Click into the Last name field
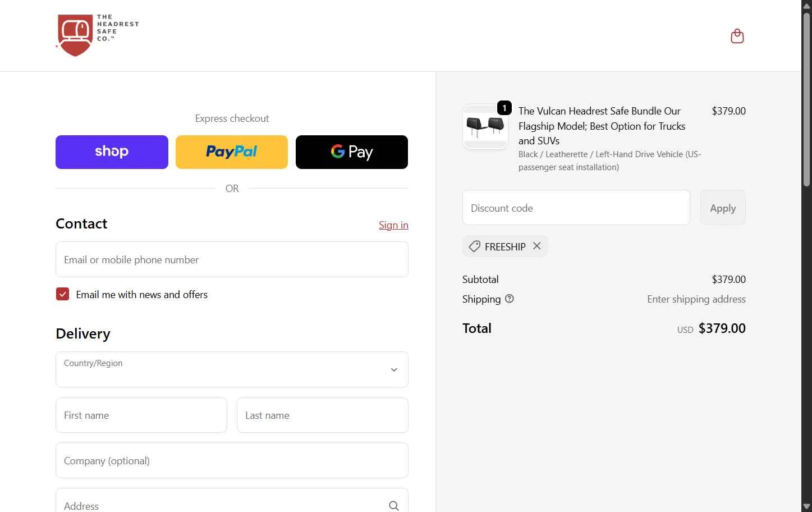The height and width of the screenshot is (512, 812). tap(323, 415)
